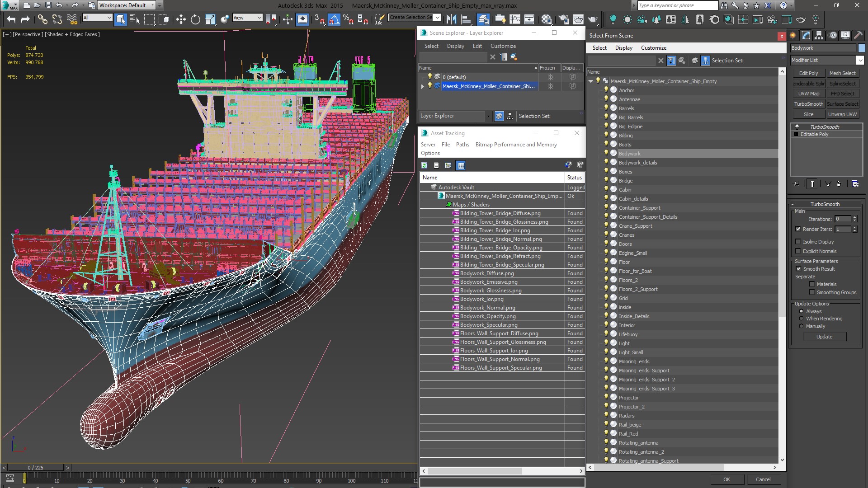Click the help search keyword field

click(x=677, y=5)
